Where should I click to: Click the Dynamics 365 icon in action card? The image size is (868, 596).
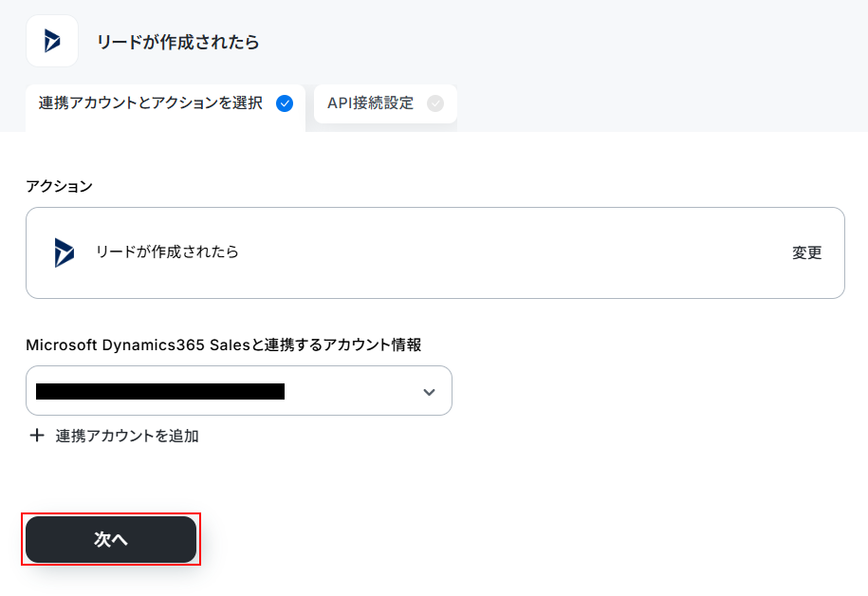pos(65,252)
